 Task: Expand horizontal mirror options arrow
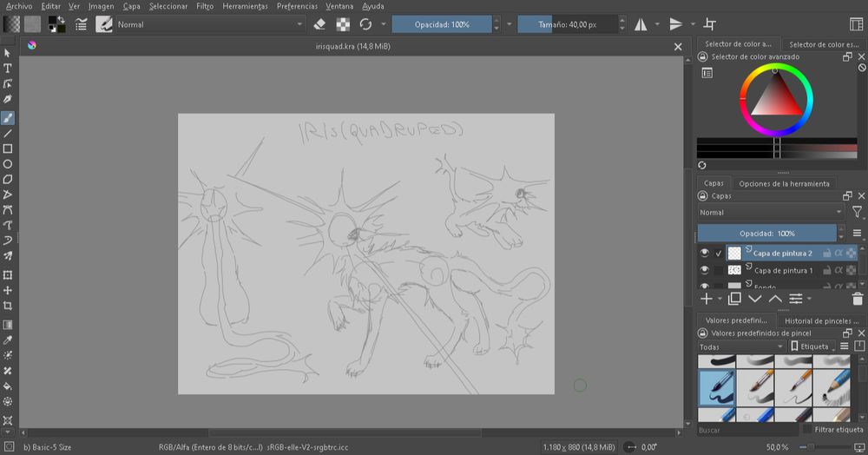tap(657, 24)
